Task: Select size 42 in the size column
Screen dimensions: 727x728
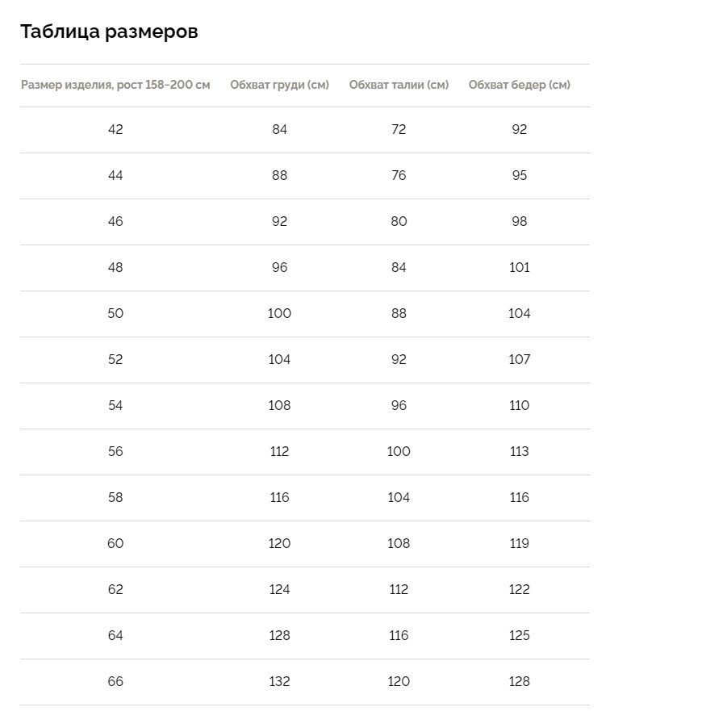Action: pyautogui.click(x=115, y=129)
